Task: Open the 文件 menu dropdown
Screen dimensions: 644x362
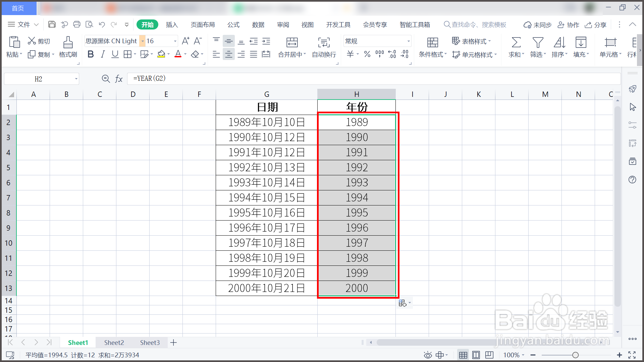Action: coord(23,24)
